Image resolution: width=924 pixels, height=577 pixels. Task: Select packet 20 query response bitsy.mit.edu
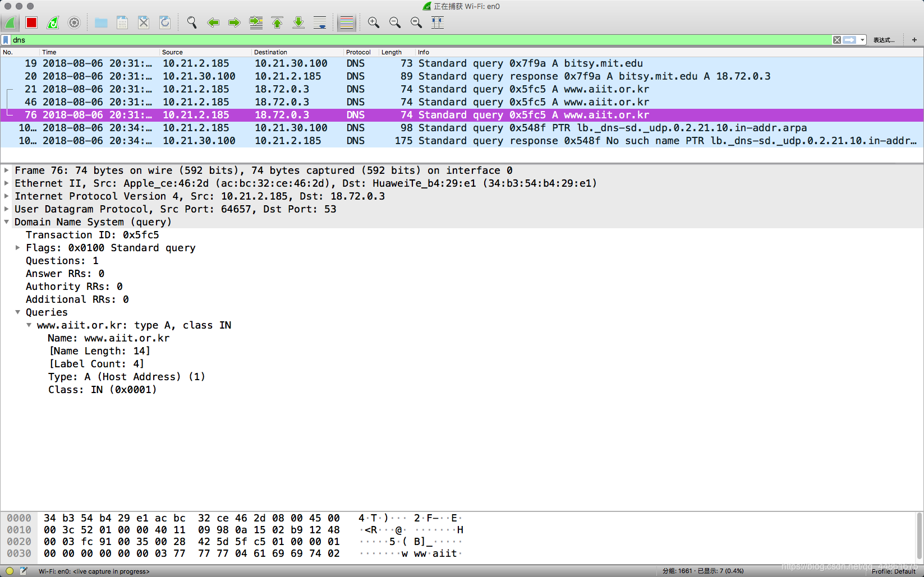pos(462,76)
